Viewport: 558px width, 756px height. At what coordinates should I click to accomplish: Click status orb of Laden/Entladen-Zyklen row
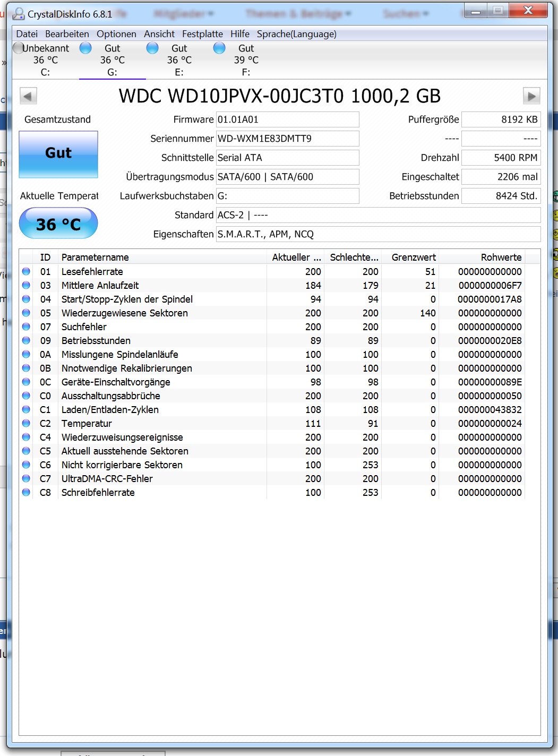coord(26,409)
